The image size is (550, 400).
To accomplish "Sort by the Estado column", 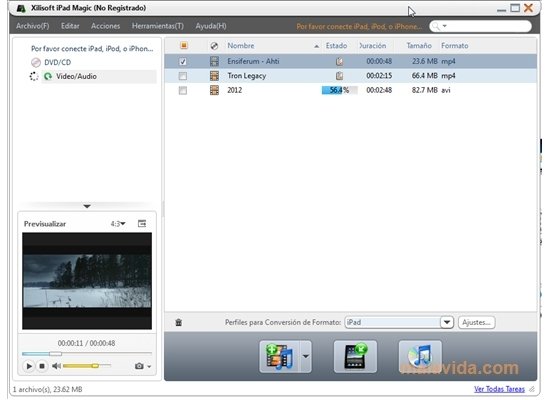I will (336, 46).
